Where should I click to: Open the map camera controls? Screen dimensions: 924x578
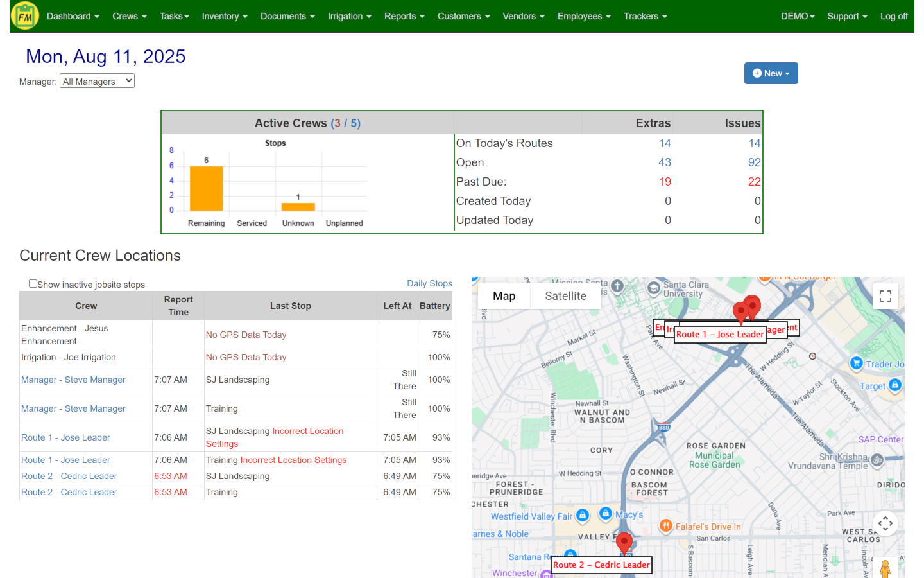[x=886, y=523]
